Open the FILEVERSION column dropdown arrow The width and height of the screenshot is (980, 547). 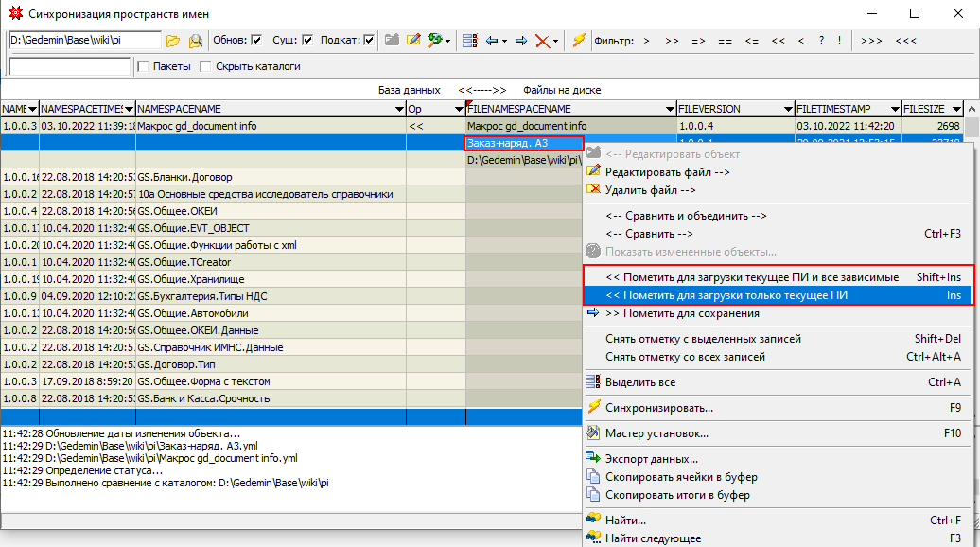(787, 109)
